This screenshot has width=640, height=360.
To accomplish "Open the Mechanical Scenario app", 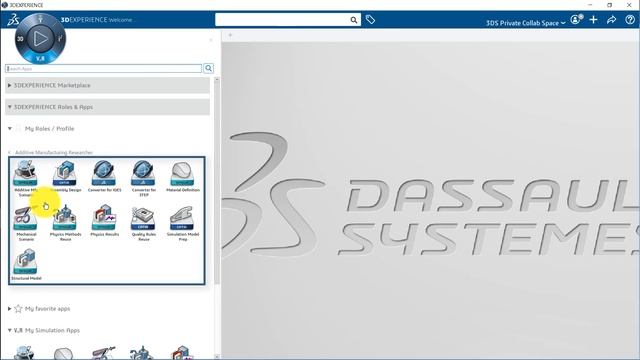I will 26,223.
